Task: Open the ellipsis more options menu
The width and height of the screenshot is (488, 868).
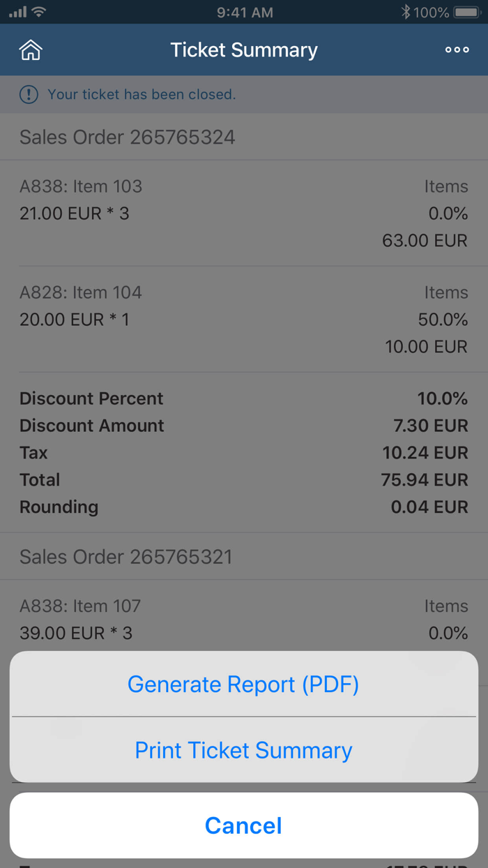Action: point(457,50)
